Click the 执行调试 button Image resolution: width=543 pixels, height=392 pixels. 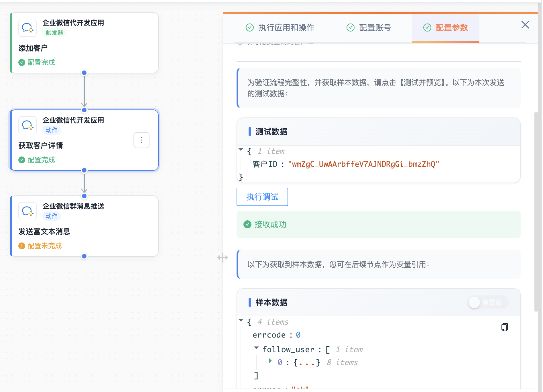click(x=262, y=197)
